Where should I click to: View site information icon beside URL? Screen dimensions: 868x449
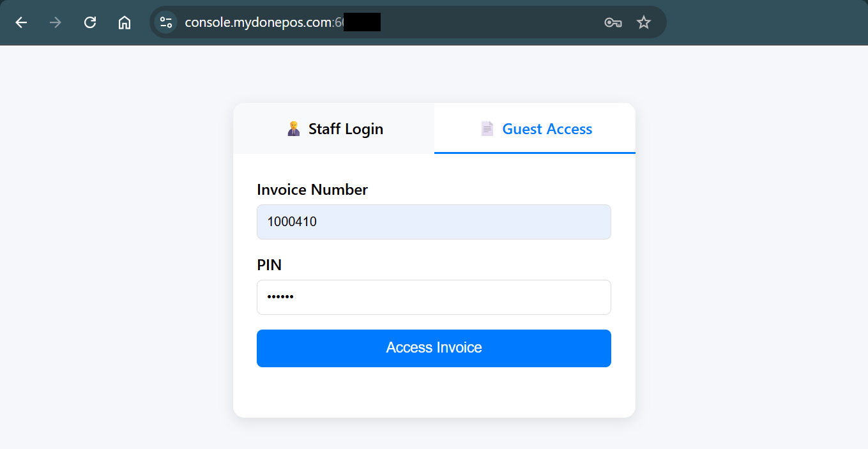[x=166, y=23]
